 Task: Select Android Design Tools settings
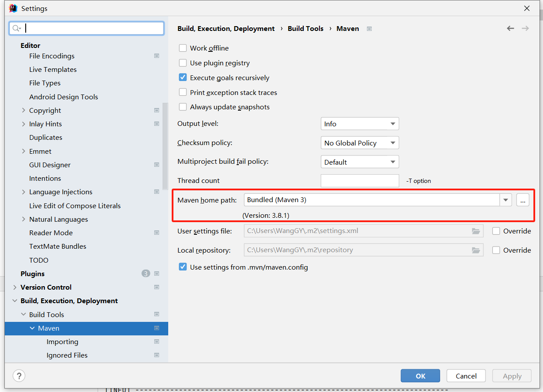pyautogui.click(x=64, y=97)
